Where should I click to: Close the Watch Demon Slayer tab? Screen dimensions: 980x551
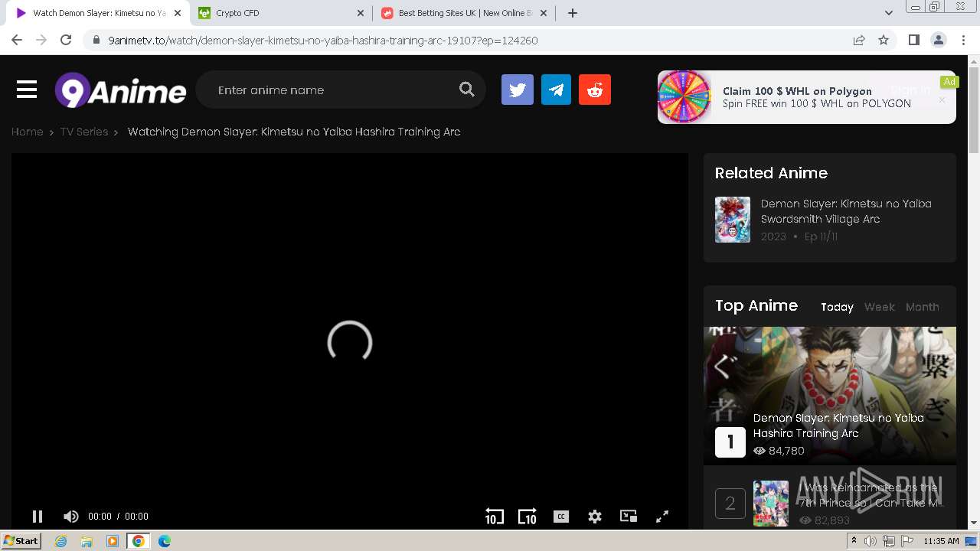pos(178,13)
